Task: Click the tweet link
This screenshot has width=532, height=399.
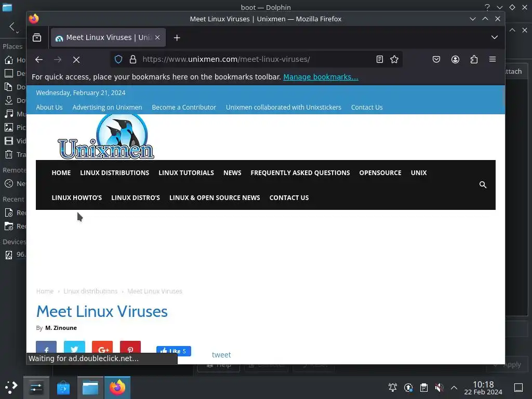Action: point(221,355)
